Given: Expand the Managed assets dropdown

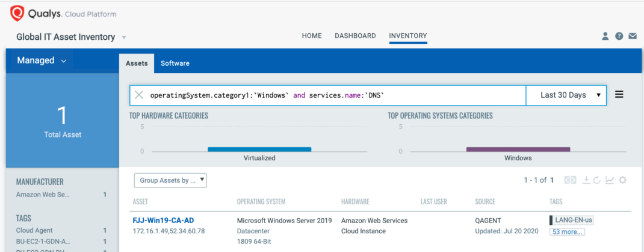Looking at the screenshot, I should (42, 60).
